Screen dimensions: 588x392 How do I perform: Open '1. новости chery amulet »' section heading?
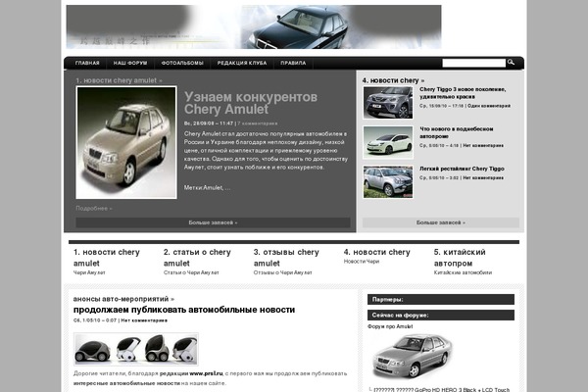(119, 80)
